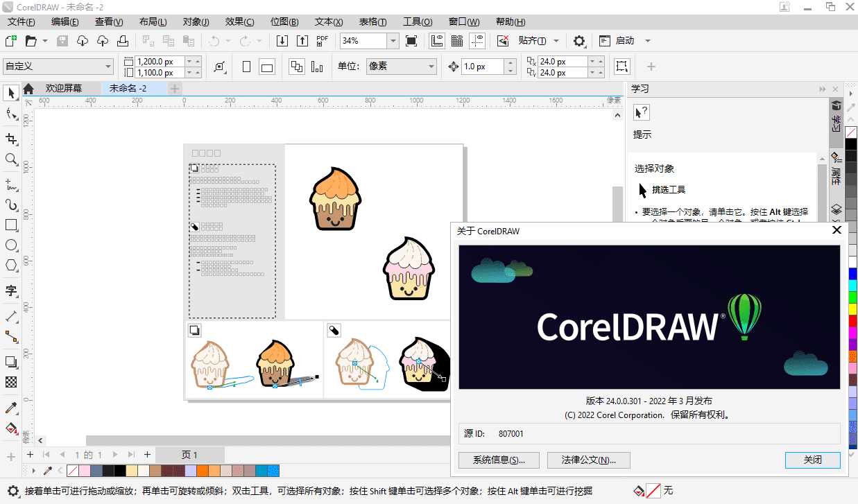The image size is (858, 504).
Task: Click the Save floppy-disk icon
Action: (62, 41)
